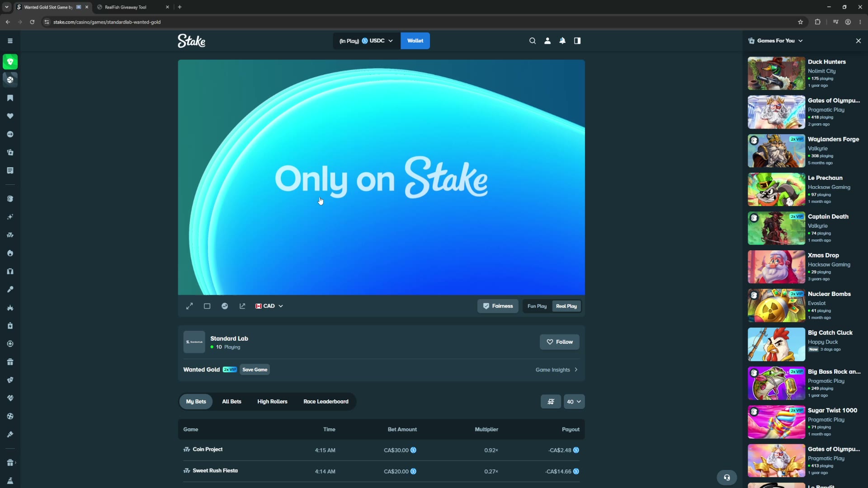Select the High Rollers tab

pos(272,402)
